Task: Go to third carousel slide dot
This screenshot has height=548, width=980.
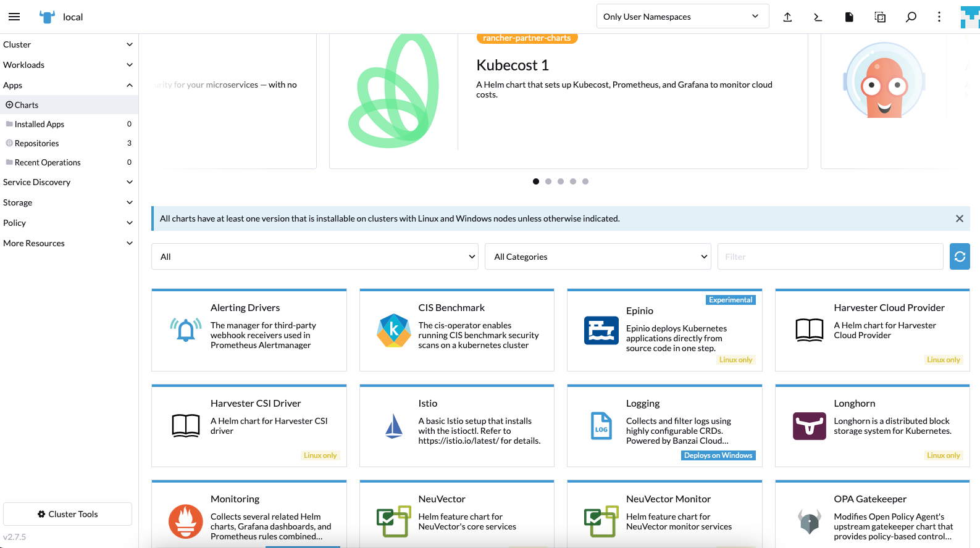Action: 561,181
